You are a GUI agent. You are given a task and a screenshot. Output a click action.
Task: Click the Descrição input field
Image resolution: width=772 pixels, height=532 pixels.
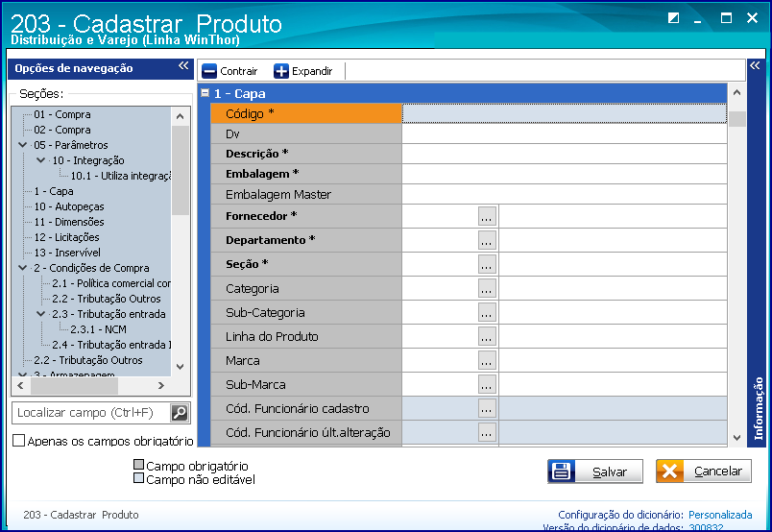565,154
